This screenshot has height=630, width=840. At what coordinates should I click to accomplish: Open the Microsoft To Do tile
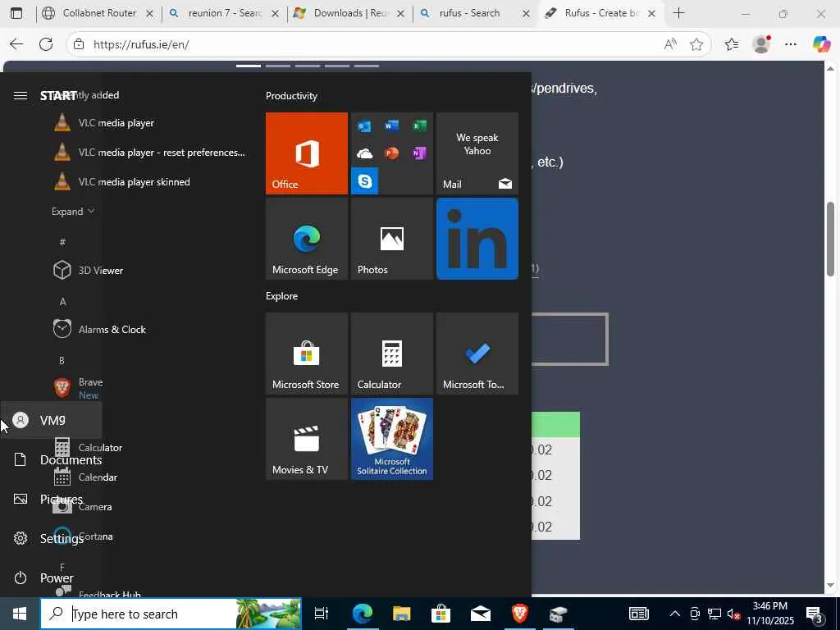tap(477, 354)
